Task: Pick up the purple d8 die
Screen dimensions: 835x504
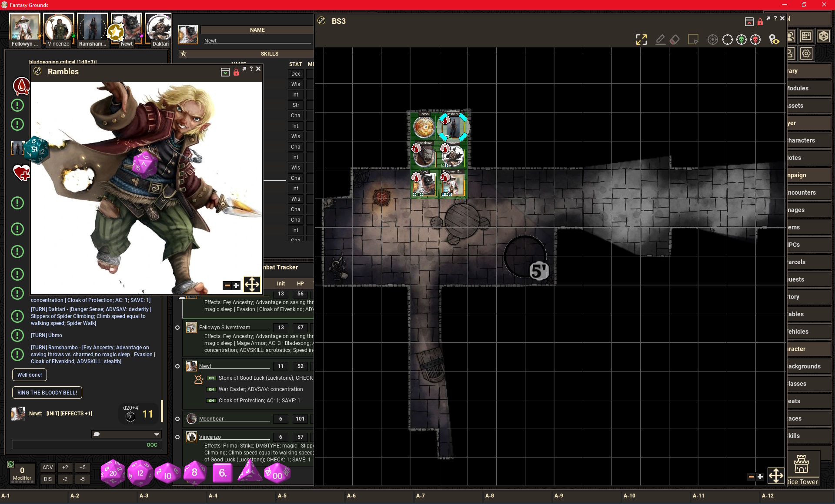Action: pos(194,472)
